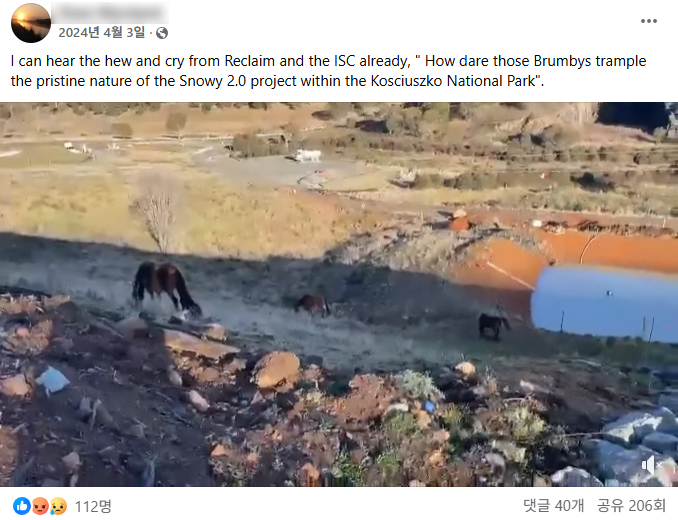
Task: Open the poster's sunset profile picture
Action: (x=31, y=23)
